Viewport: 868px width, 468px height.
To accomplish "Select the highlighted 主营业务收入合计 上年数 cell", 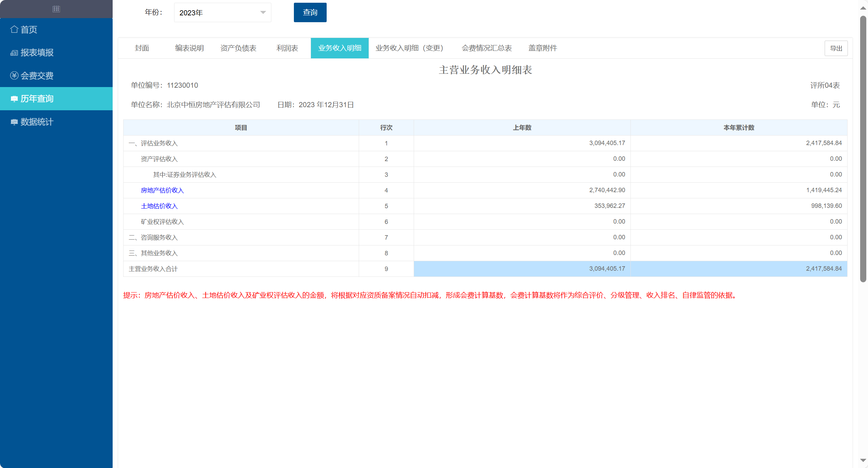I will click(522, 269).
